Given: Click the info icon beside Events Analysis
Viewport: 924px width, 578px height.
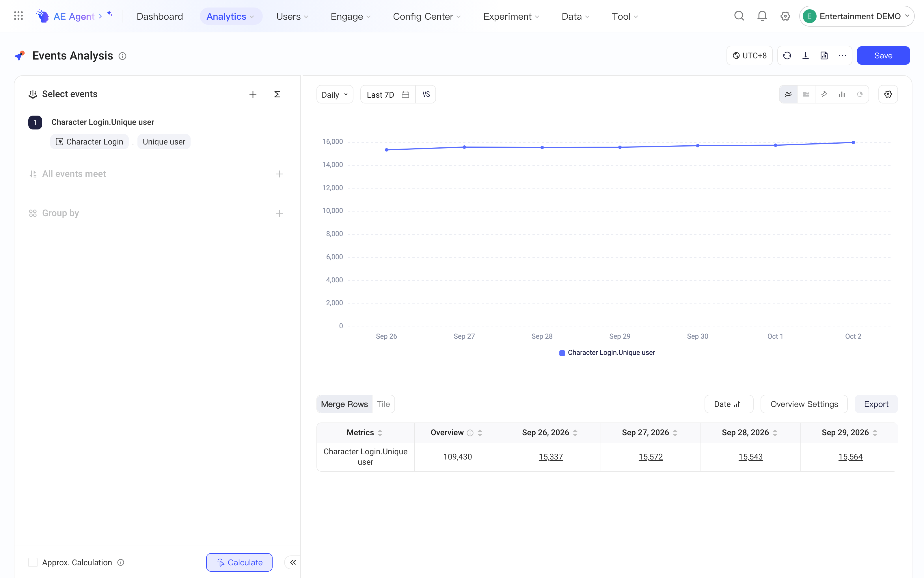Looking at the screenshot, I should [122, 56].
